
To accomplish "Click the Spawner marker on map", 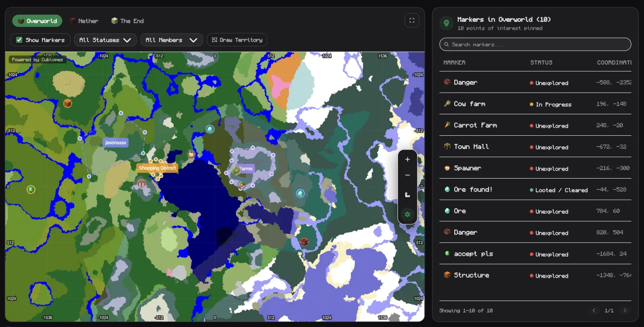I will click(x=191, y=154).
